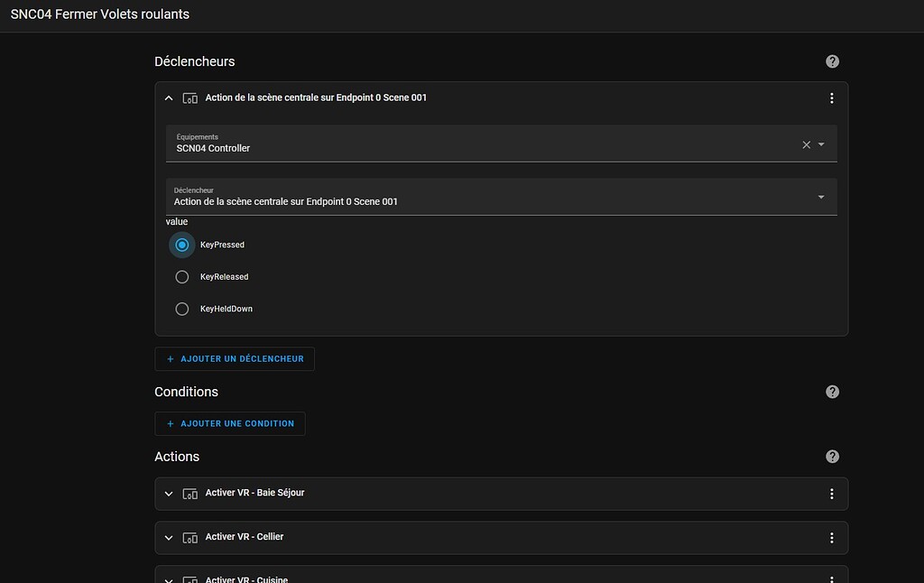Screen dimensions: 924x583
Task: Collapse the scene centrale trigger card
Action: (x=169, y=98)
